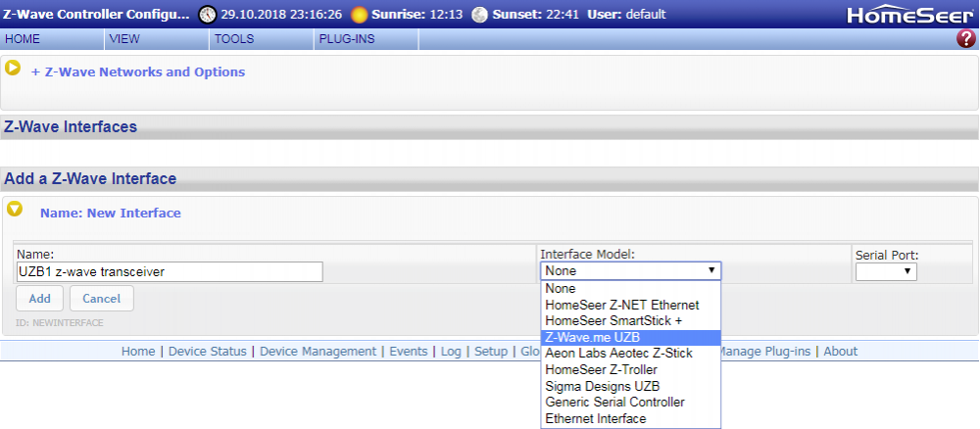The height and width of the screenshot is (429, 980).
Task: Open the Home footer link
Action: click(x=138, y=351)
